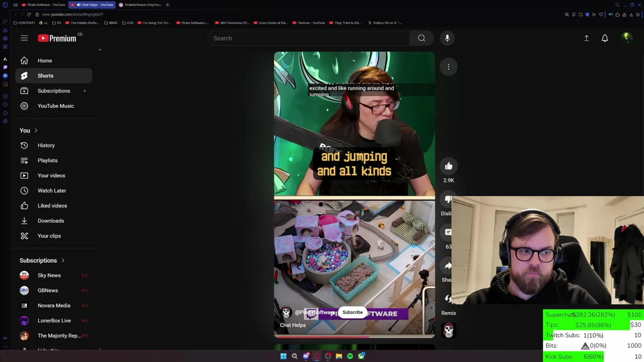The width and height of the screenshot is (644, 362).
Task: Open the BRAD bookmarks folder
Action: (111, 23)
